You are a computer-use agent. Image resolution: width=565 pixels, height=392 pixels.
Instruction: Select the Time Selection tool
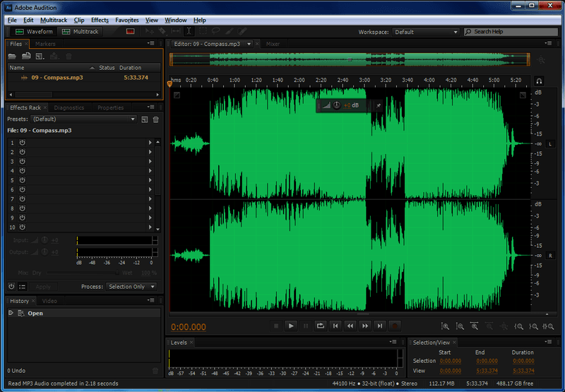(189, 31)
